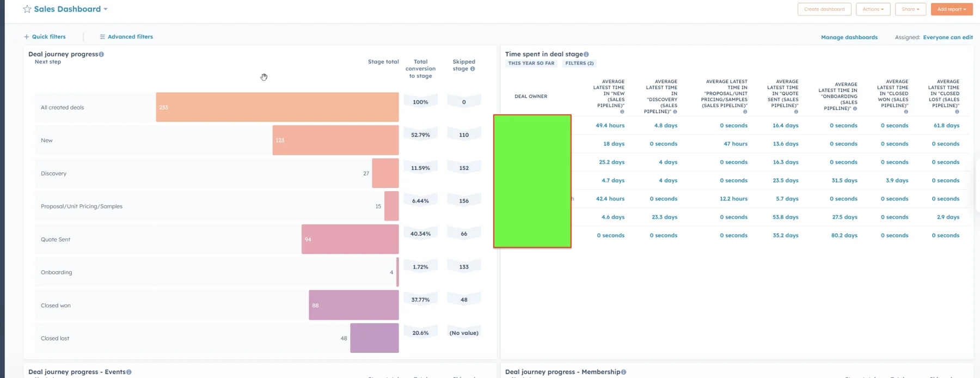Click info icon in Closed Won column header

tap(906, 112)
